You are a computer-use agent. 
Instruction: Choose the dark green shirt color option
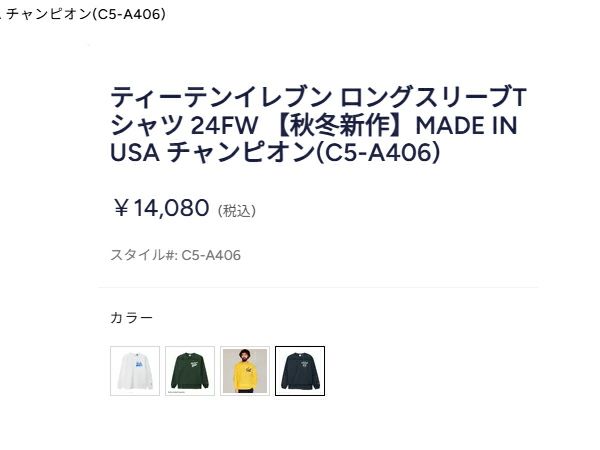[x=190, y=371]
